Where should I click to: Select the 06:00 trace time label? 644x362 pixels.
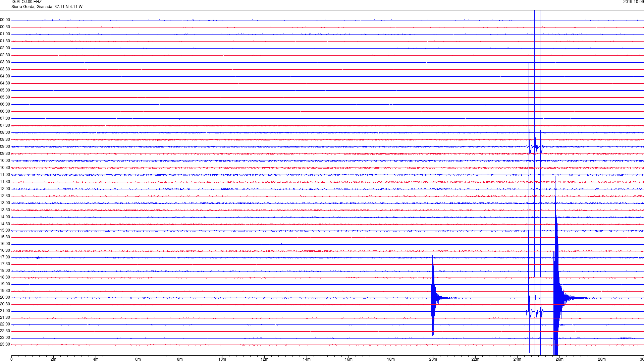(5, 104)
